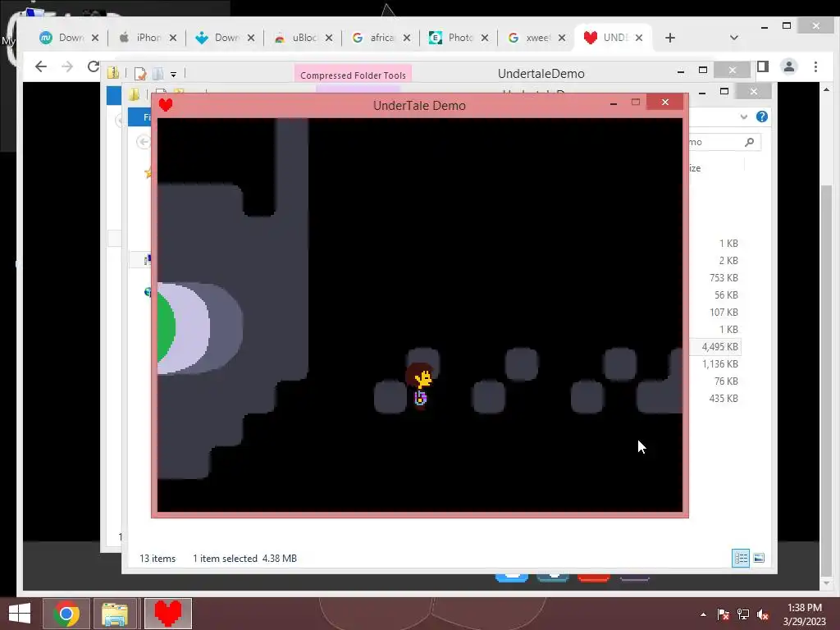Expand the Explorer ribbon with the chevron

(743, 116)
